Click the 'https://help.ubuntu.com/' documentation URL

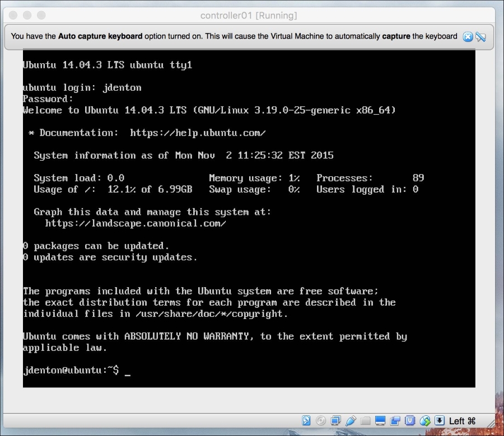(198, 133)
